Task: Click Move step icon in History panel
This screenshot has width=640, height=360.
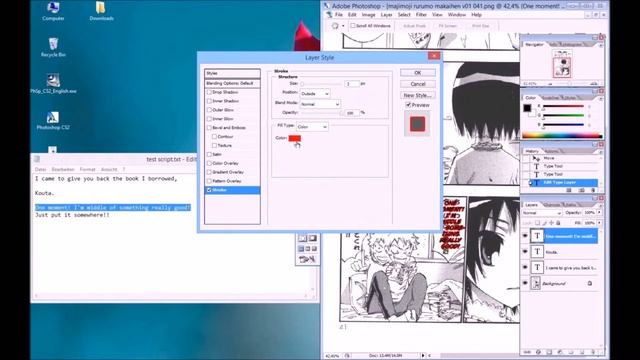Action: (x=536, y=158)
